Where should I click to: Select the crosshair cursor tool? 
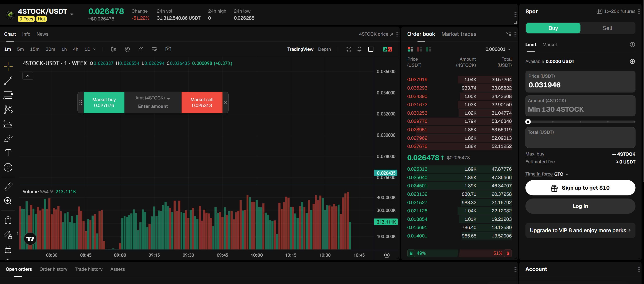[x=8, y=66]
